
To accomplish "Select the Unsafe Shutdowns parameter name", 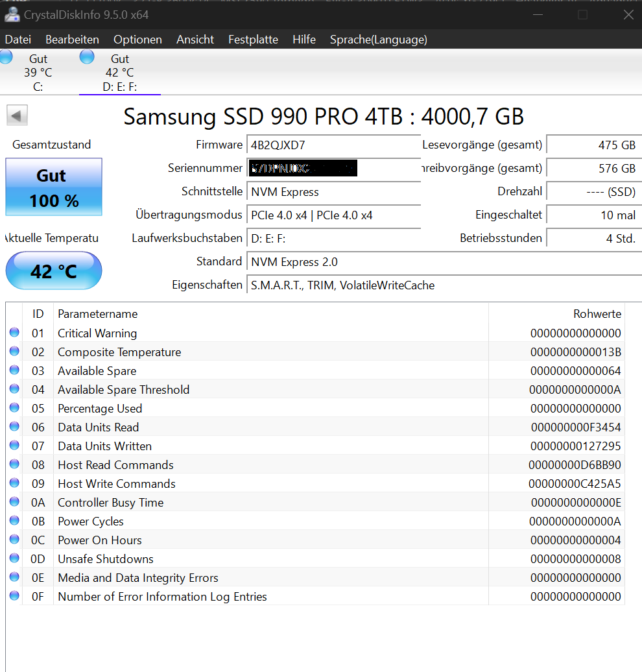I will pos(106,559).
